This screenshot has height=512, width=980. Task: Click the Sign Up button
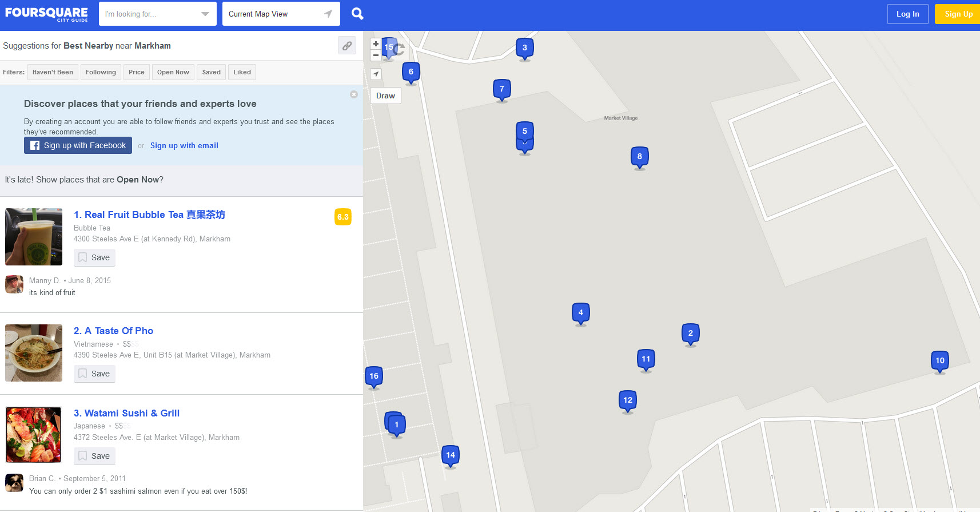click(x=958, y=14)
